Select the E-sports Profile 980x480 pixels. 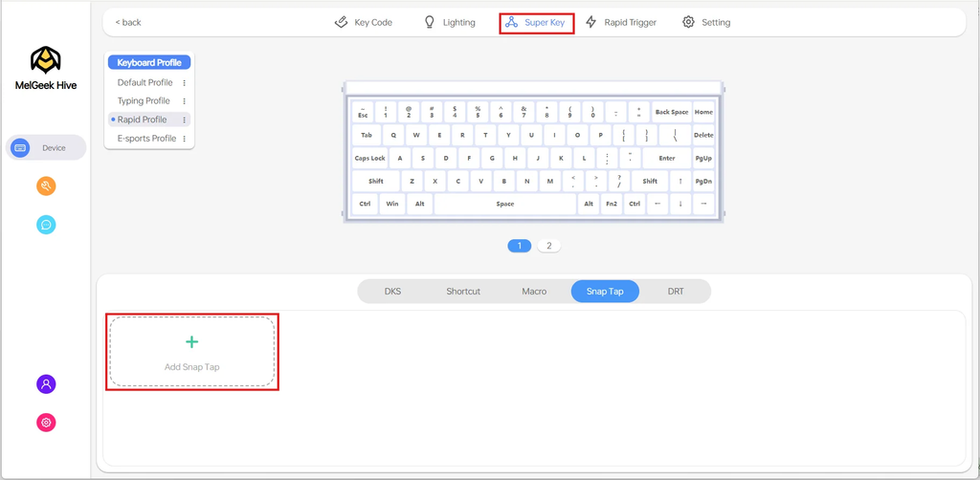coord(146,138)
